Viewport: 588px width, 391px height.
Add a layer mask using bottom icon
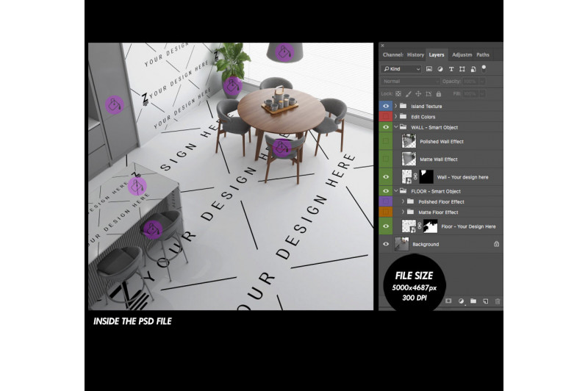click(449, 301)
